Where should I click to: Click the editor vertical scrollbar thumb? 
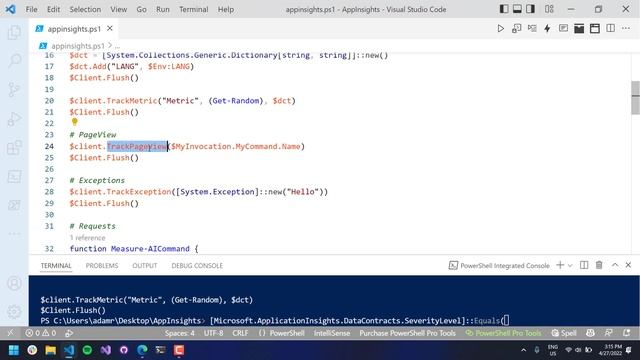636,98
